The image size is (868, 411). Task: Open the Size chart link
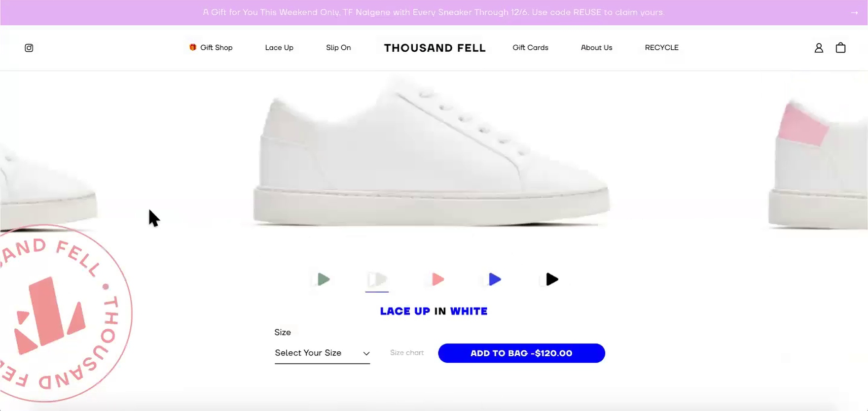[407, 353]
